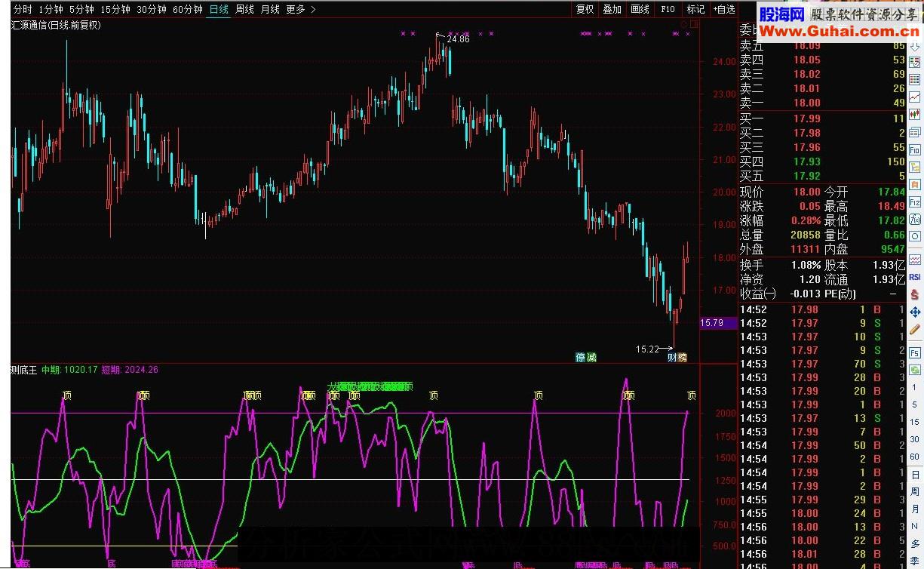Click the 标记 mark button
924x569 pixels.
[695, 9]
